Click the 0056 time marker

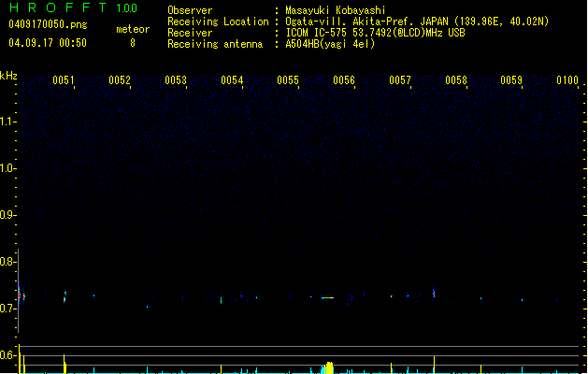[344, 80]
